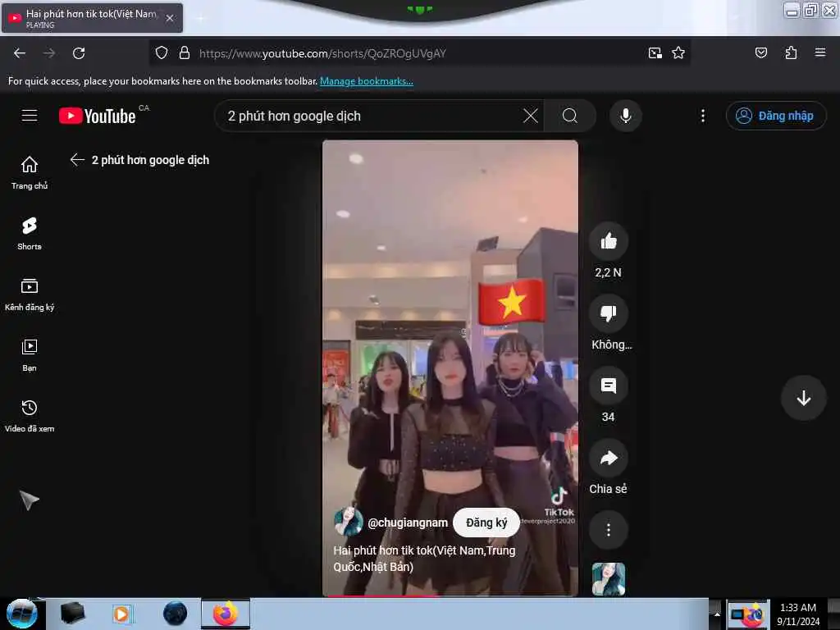Show hidden system tray icons

point(717,614)
